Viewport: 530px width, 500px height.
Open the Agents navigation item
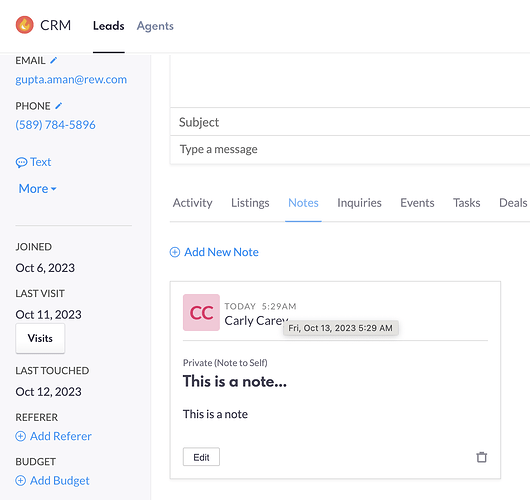click(155, 26)
